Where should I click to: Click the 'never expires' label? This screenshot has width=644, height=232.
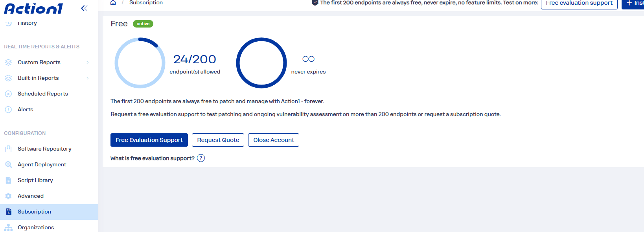pos(308,72)
